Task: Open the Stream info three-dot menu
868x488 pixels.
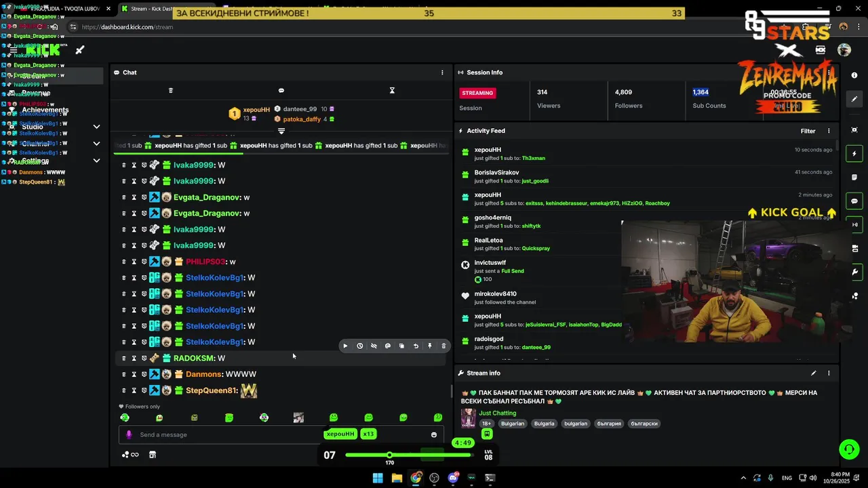Action: 829,373
